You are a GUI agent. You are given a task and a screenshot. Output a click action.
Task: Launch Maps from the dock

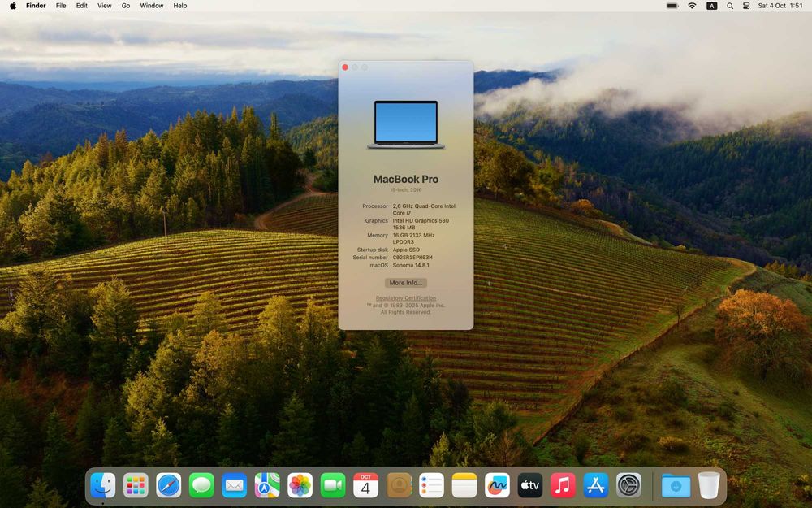coord(267,486)
